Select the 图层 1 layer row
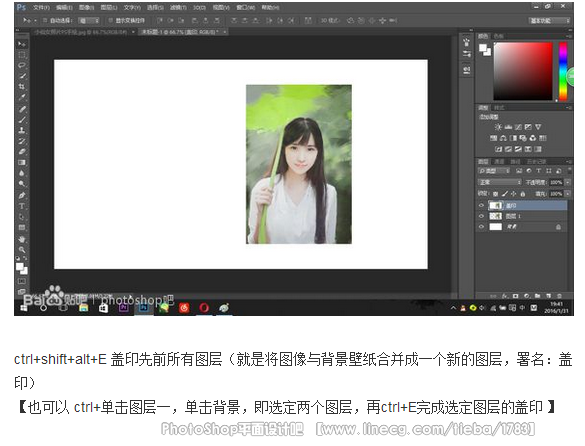 tap(522, 216)
